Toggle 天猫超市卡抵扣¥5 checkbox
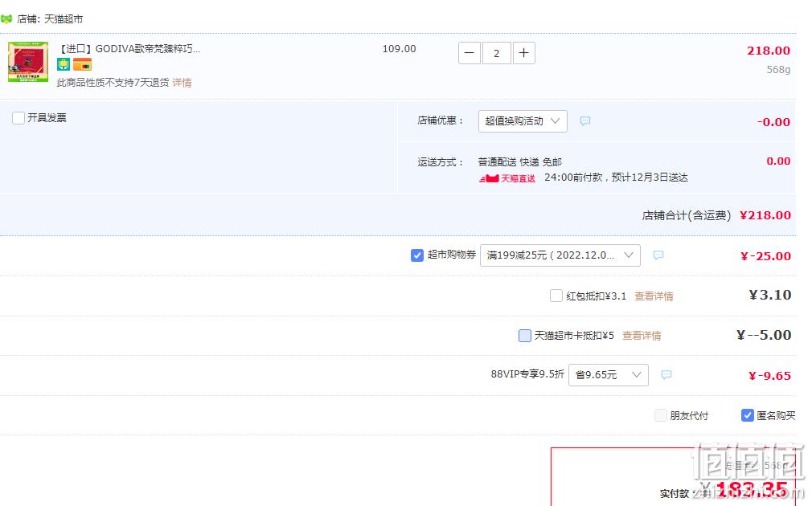The height and width of the screenshot is (506, 812). (x=525, y=336)
